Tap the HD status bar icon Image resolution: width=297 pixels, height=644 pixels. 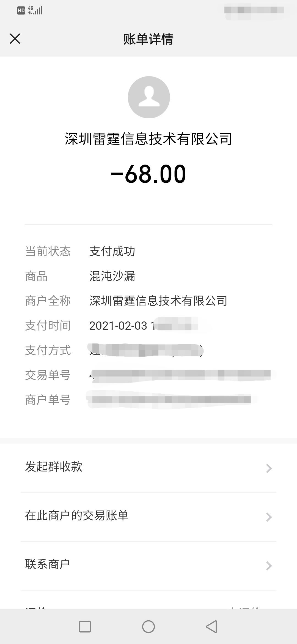click(21, 11)
